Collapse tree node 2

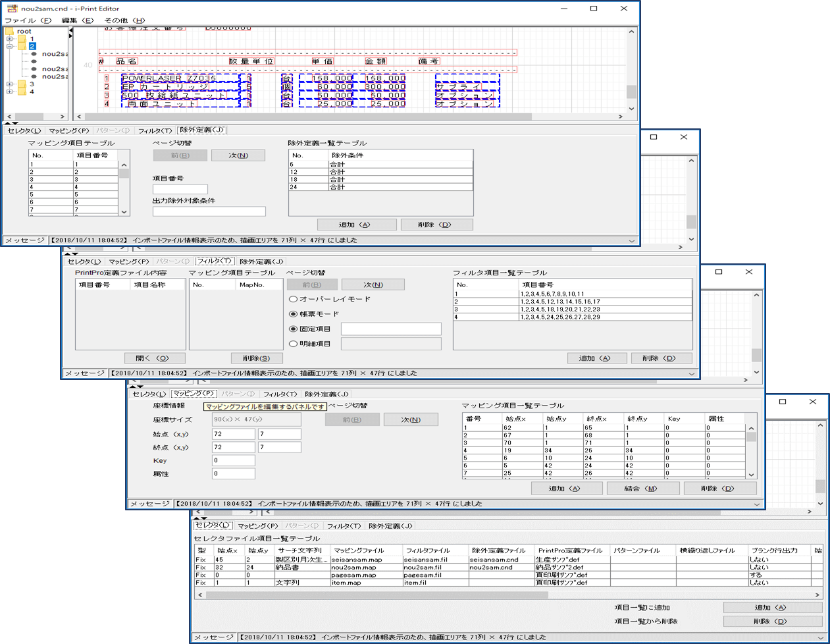tap(9, 46)
